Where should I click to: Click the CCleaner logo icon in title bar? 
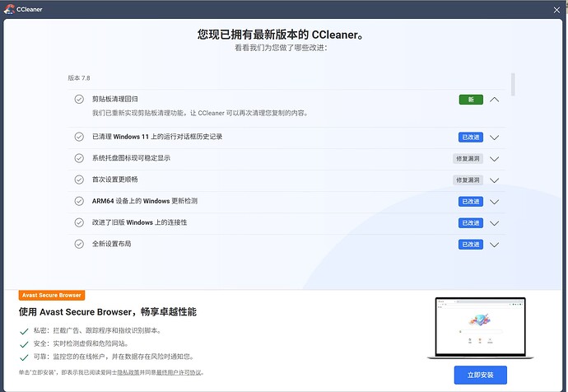click(x=9, y=9)
